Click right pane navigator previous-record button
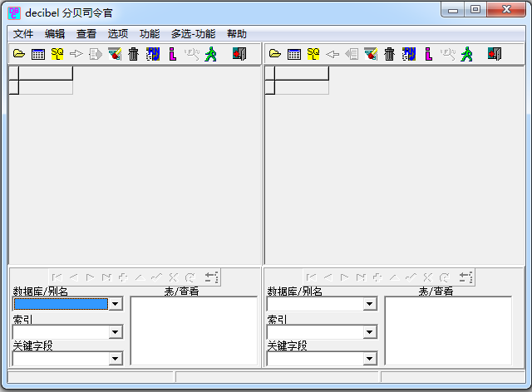This screenshot has width=532, height=392. pos(328,277)
